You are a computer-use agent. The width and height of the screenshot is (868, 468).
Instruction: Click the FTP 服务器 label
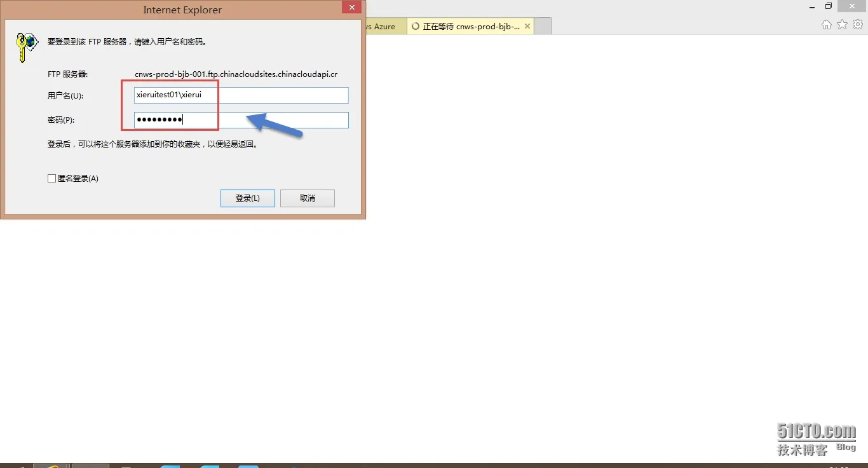coord(68,74)
